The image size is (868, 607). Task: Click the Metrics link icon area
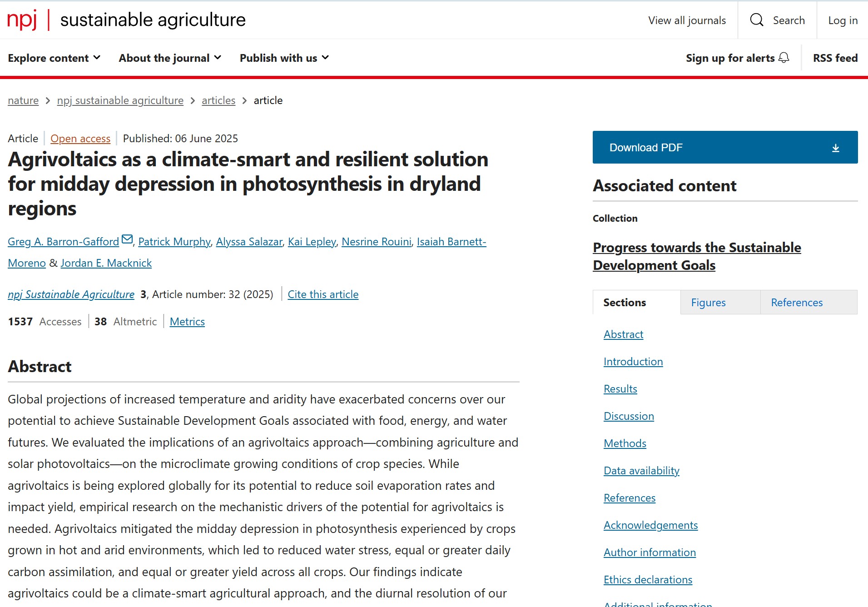point(187,321)
